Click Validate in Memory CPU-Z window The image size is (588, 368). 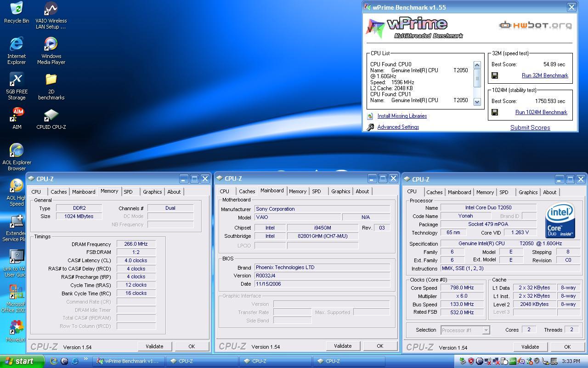coord(154,346)
